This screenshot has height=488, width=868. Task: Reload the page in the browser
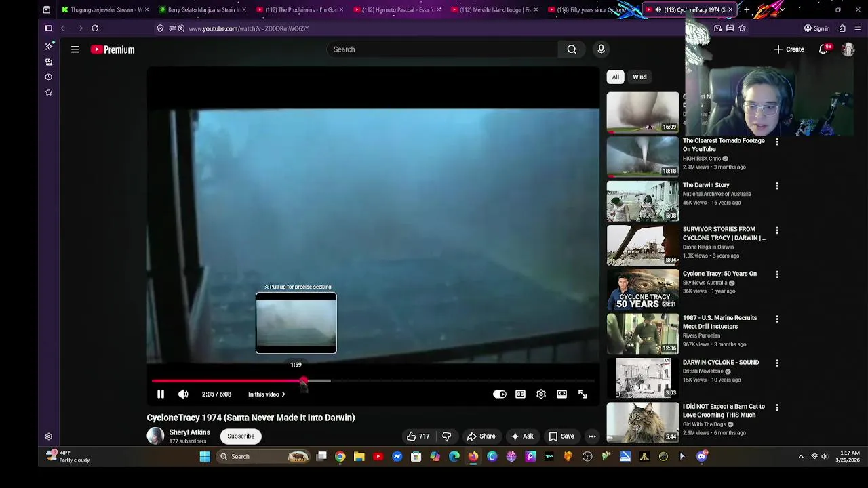tap(95, 28)
